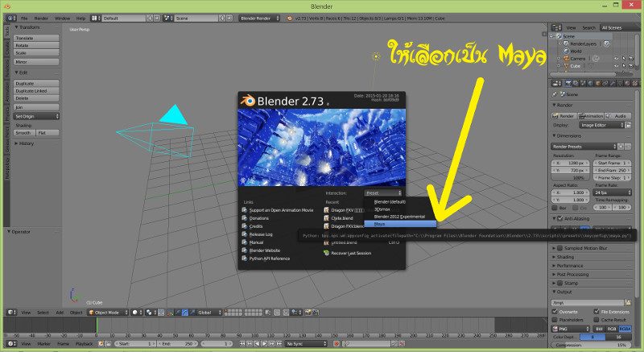Open the 24 fps frame rate dropdown
The image size is (644, 352).
[x=613, y=193]
